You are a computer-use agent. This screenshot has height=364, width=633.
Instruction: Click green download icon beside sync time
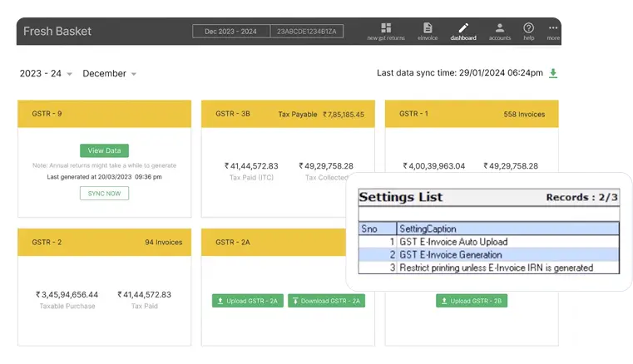pyautogui.click(x=553, y=73)
